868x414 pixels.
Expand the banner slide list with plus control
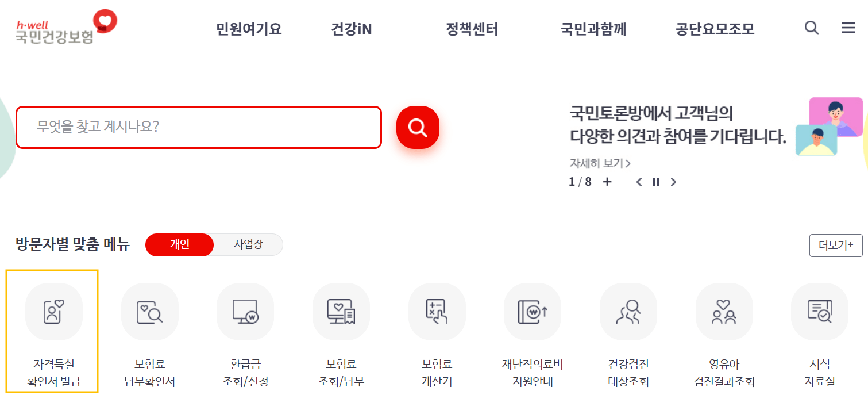click(x=607, y=181)
